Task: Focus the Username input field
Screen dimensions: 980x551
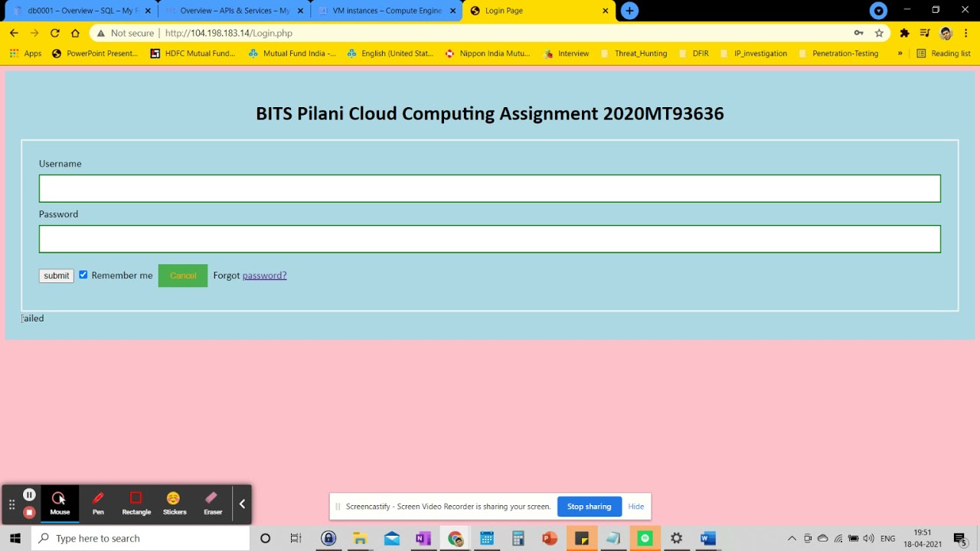Action: pyautogui.click(x=490, y=188)
